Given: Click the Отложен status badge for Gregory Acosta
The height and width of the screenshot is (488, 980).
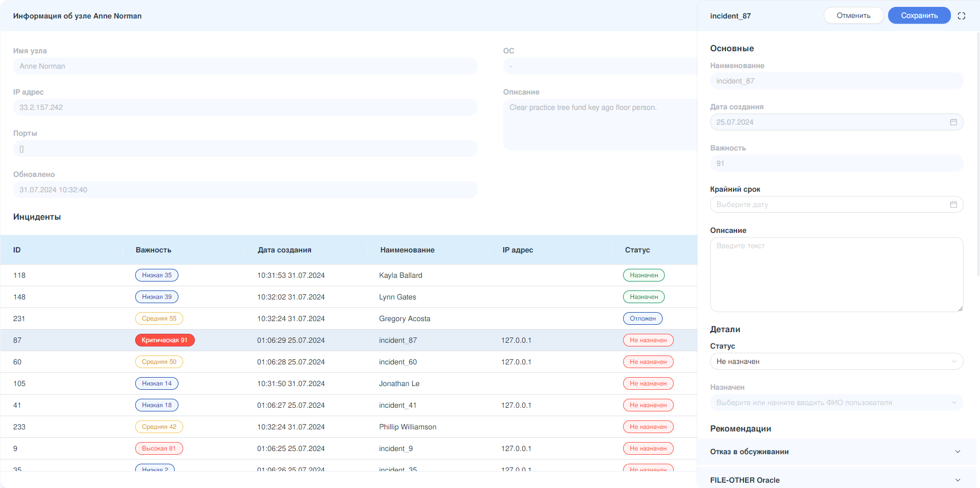Looking at the screenshot, I should [x=643, y=318].
